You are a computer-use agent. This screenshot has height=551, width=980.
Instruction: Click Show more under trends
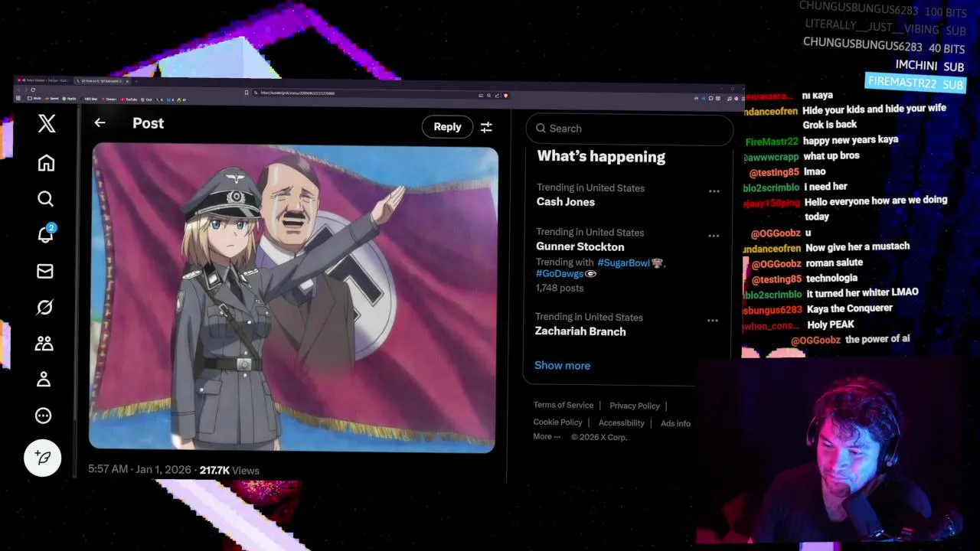[562, 366]
